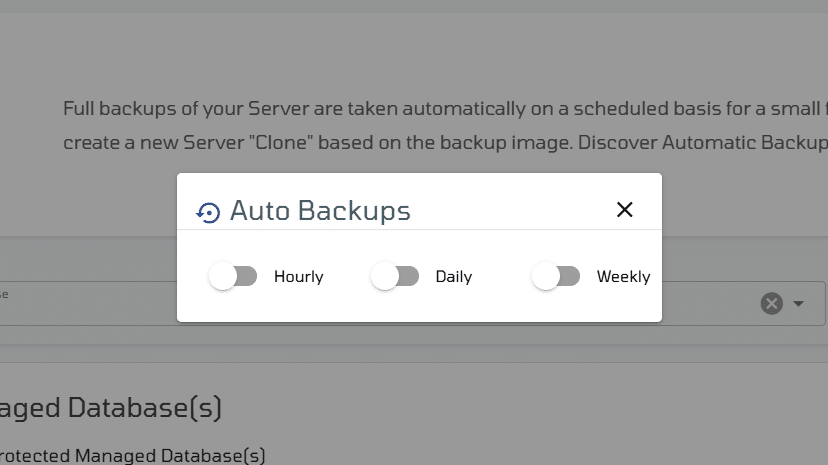
Task: Expand the dropdown arrow beside the clear icon
Action: pyautogui.click(x=798, y=303)
